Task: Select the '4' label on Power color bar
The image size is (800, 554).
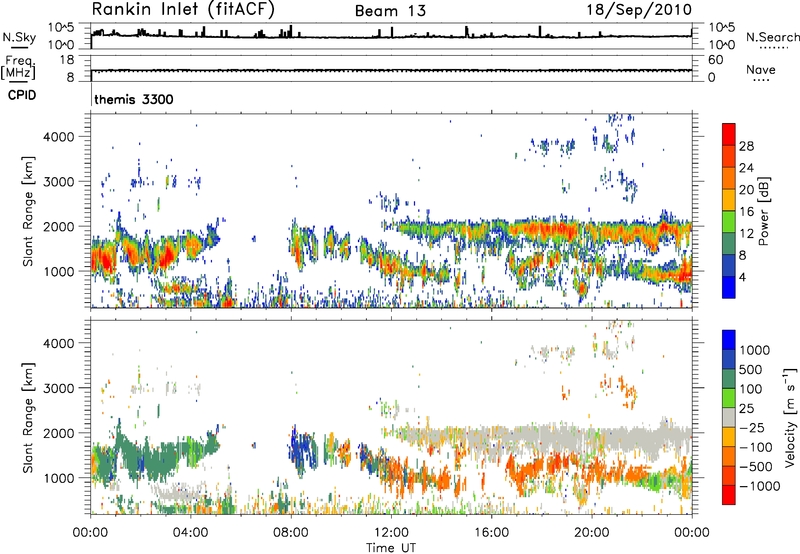Action: point(743,277)
